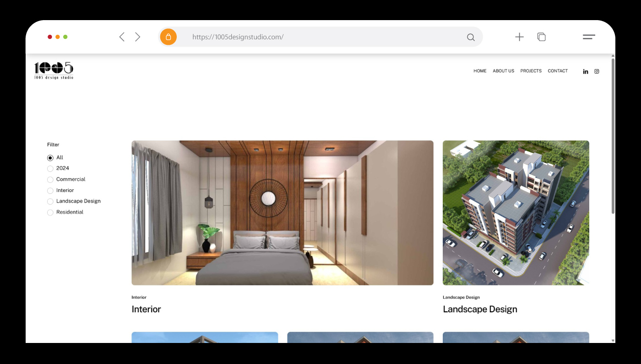The width and height of the screenshot is (641, 364).
Task: Click the browser back arrow
Action: (122, 37)
